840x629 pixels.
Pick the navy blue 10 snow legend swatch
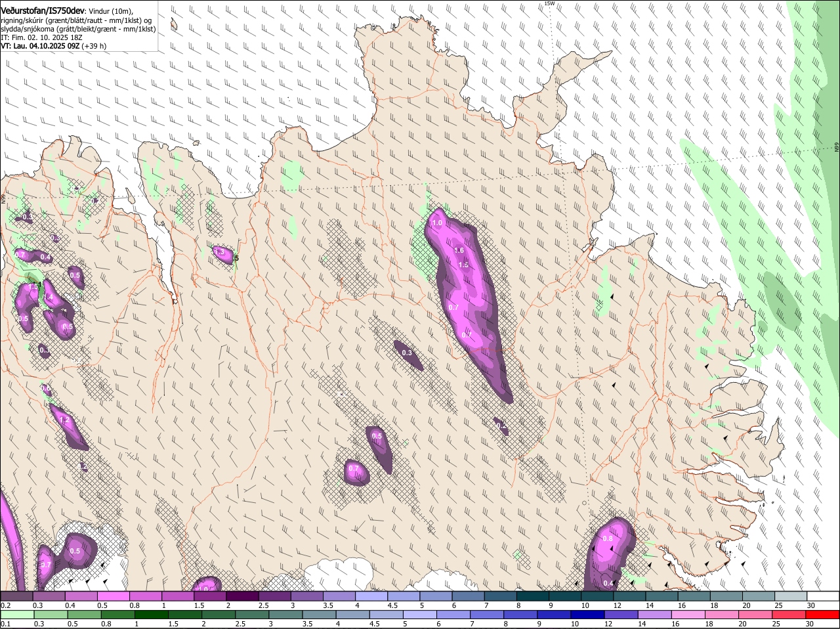(x=589, y=615)
